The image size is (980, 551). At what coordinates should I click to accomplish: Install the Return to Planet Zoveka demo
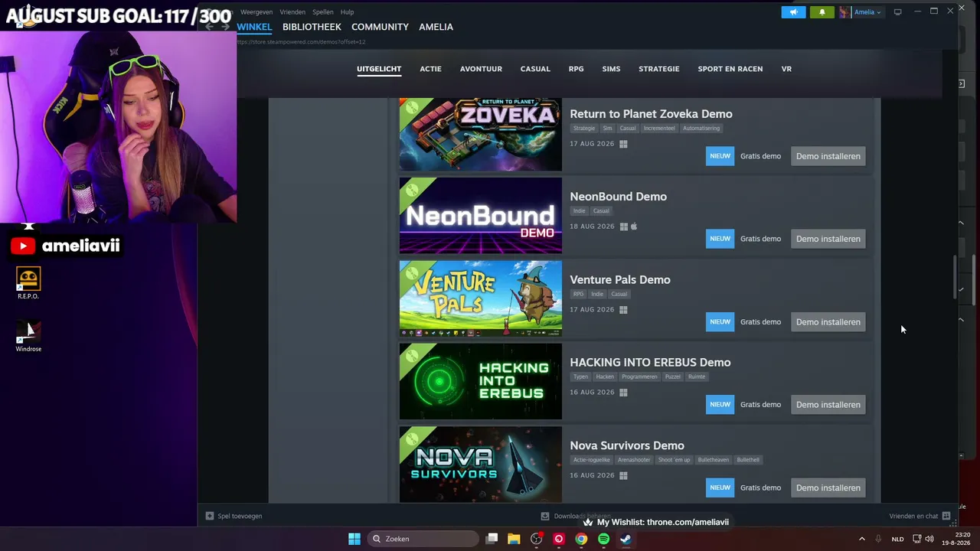pos(828,156)
